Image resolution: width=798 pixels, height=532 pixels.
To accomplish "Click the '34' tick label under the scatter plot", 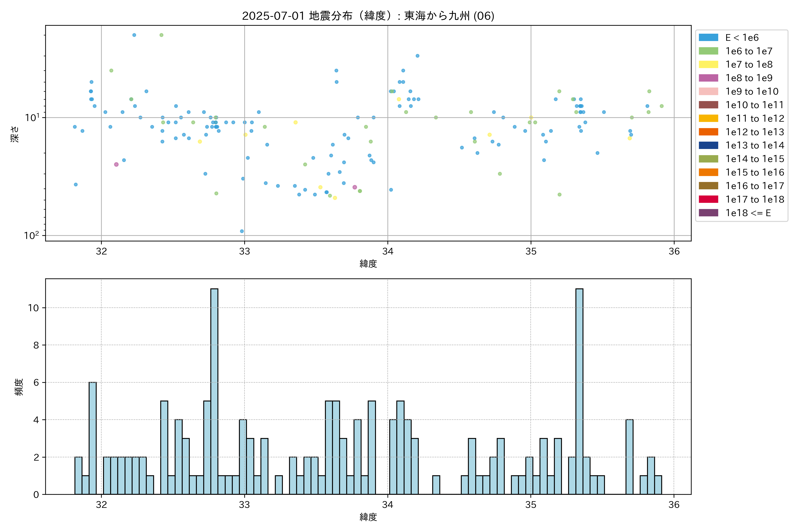I will (387, 251).
